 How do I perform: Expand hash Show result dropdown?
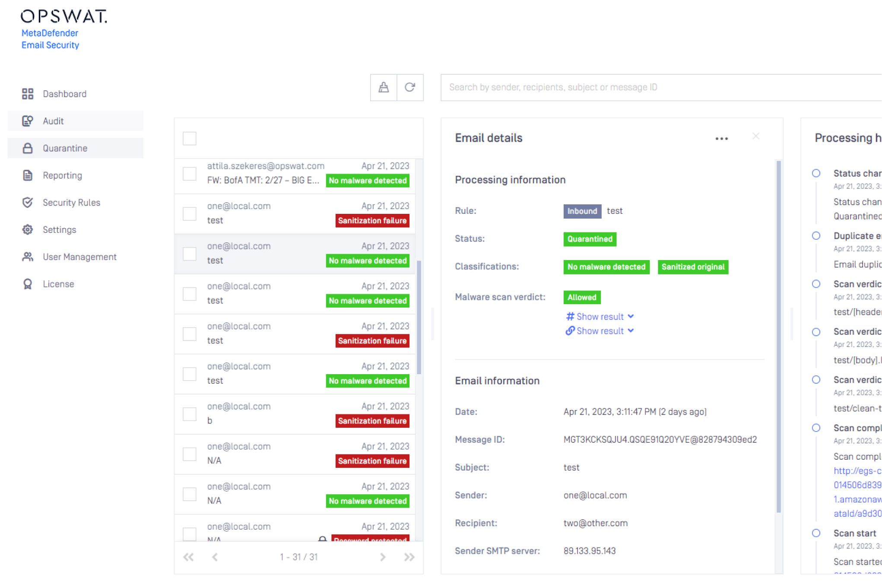(x=600, y=317)
